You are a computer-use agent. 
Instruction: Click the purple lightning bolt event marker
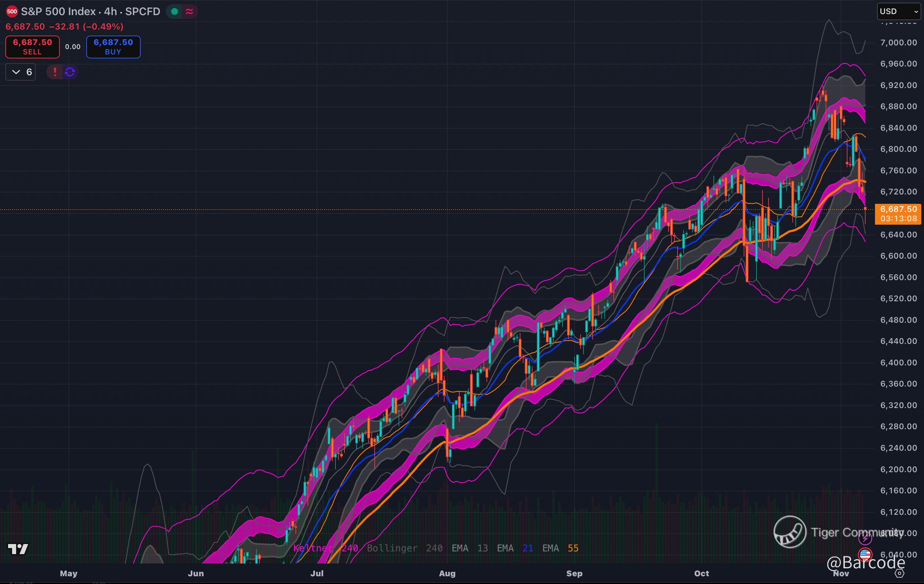click(865, 539)
